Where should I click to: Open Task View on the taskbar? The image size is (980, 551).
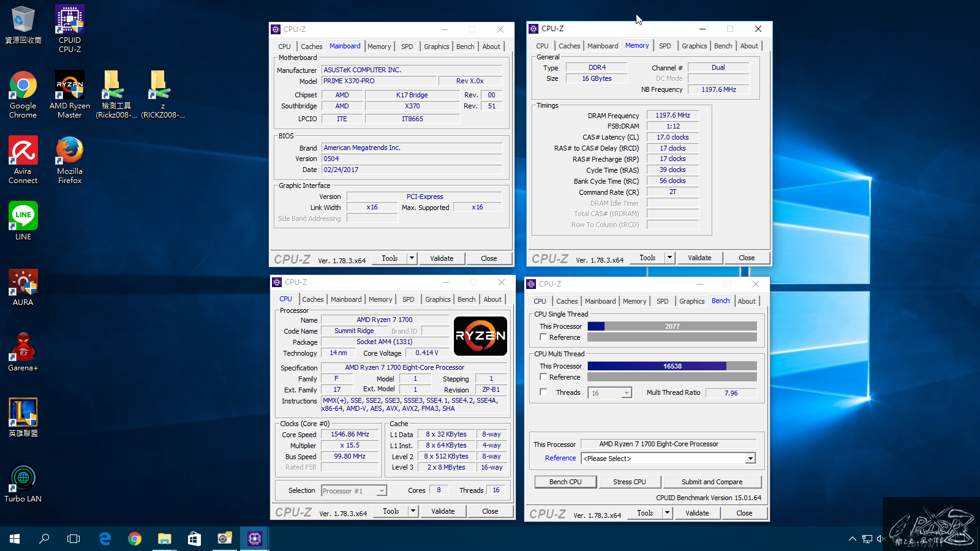73,539
